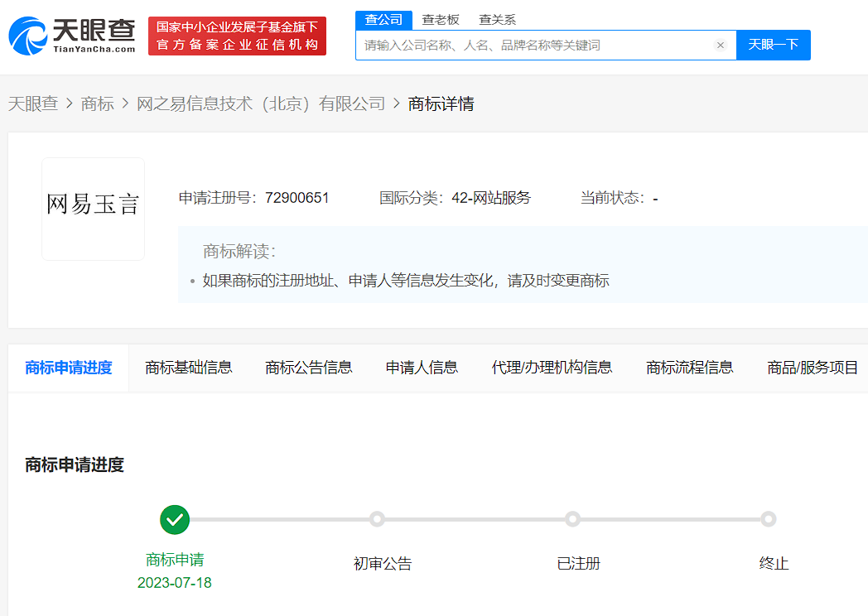Switch to 商标流程信息 tab

[x=690, y=368]
